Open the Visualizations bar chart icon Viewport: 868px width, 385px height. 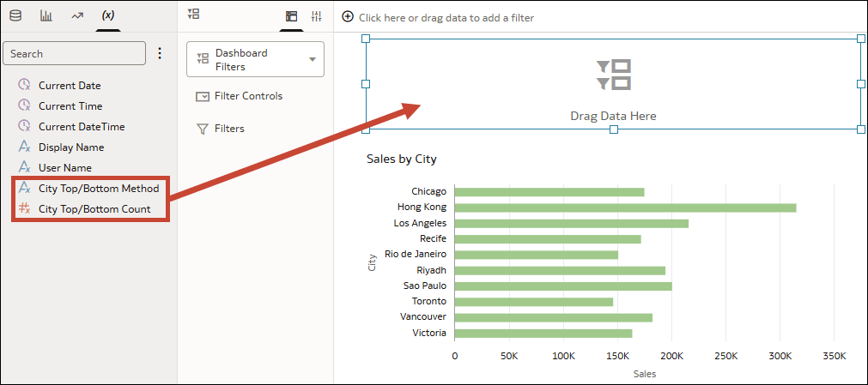point(46,16)
